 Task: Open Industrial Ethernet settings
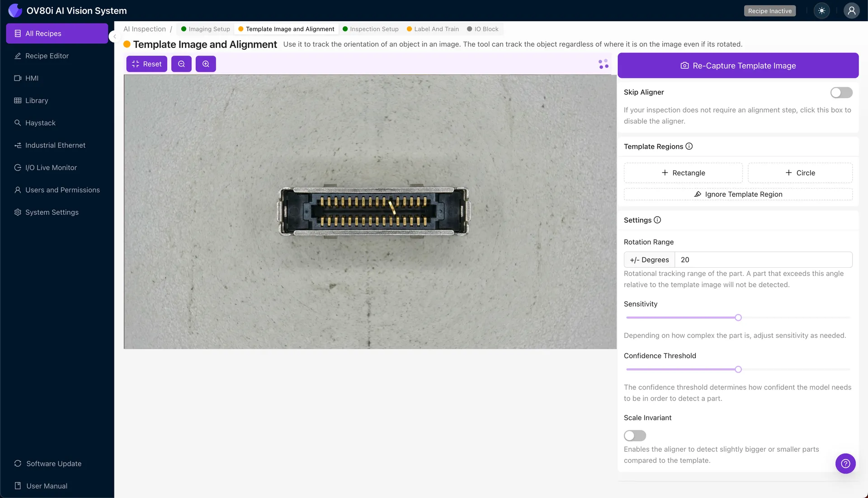pyautogui.click(x=55, y=145)
